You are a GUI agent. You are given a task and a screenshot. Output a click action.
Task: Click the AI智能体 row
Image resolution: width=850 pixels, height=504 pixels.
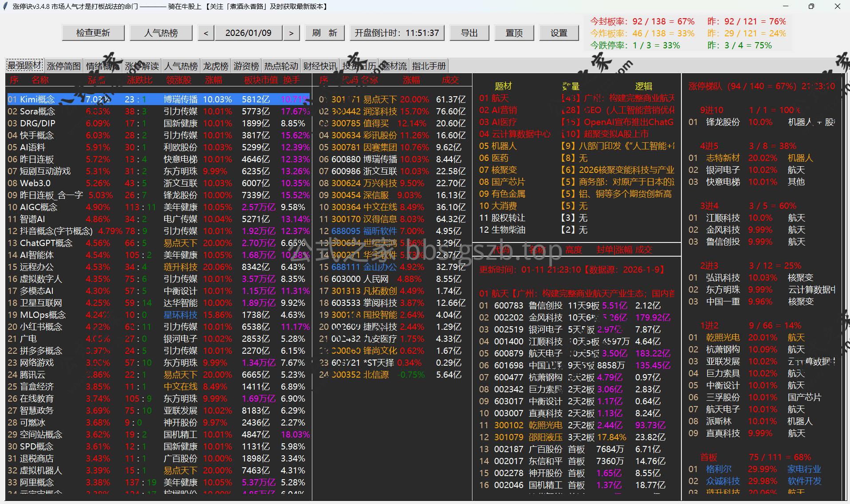158,255
